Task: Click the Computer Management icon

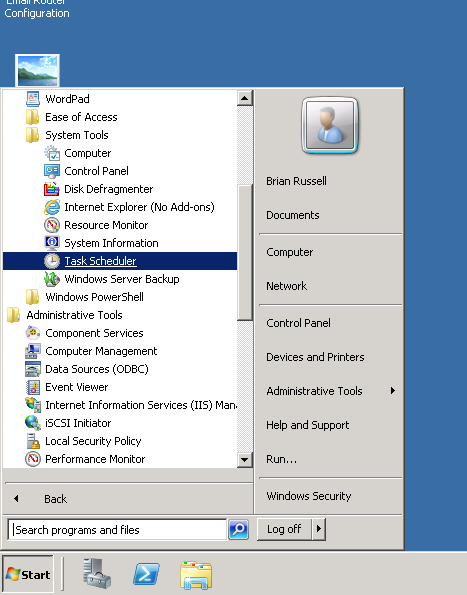Action: click(x=33, y=351)
